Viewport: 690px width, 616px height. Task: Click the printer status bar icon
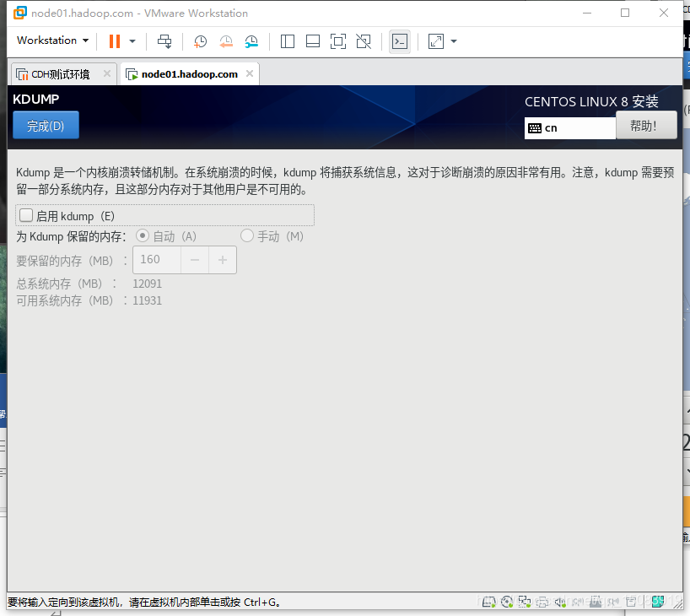(542, 602)
